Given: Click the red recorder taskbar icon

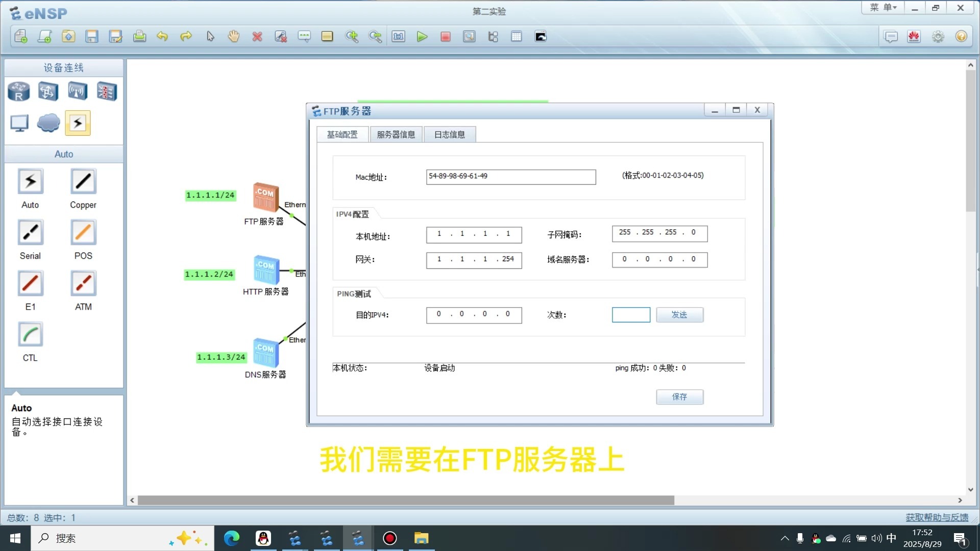Looking at the screenshot, I should (390, 538).
